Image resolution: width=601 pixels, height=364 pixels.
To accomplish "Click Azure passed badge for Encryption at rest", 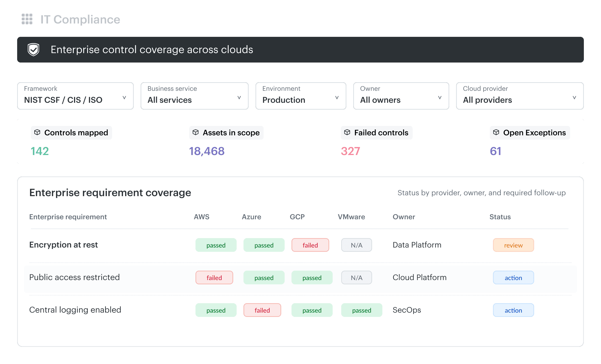I will click(x=264, y=245).
